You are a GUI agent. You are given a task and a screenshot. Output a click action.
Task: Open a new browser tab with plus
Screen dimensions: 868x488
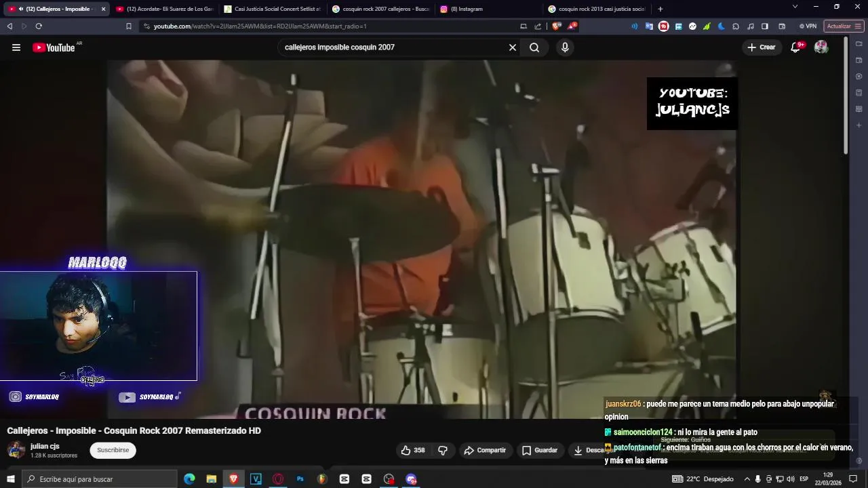660,9
